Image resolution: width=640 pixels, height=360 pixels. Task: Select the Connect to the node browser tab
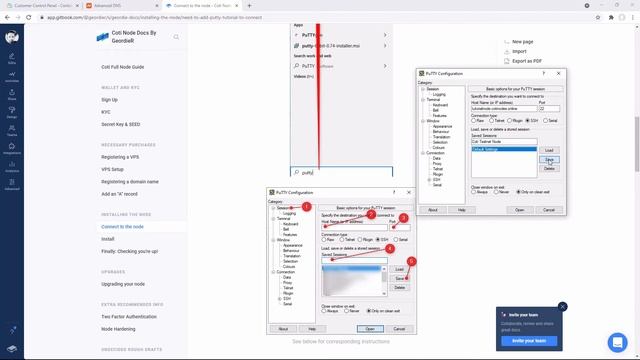tap(202, 6)
